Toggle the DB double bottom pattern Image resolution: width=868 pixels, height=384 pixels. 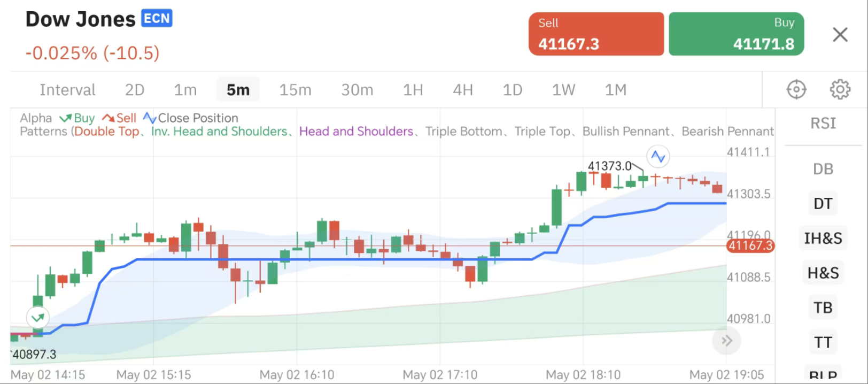(823, 169)
